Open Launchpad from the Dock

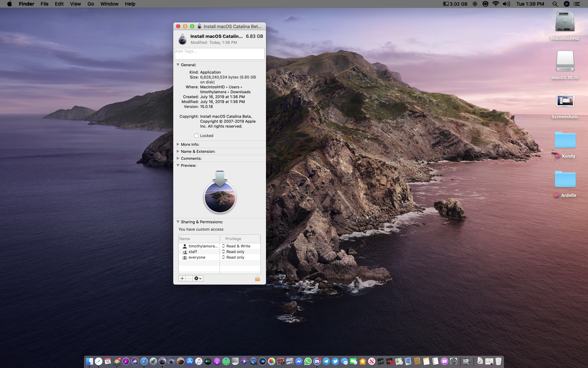153,361
